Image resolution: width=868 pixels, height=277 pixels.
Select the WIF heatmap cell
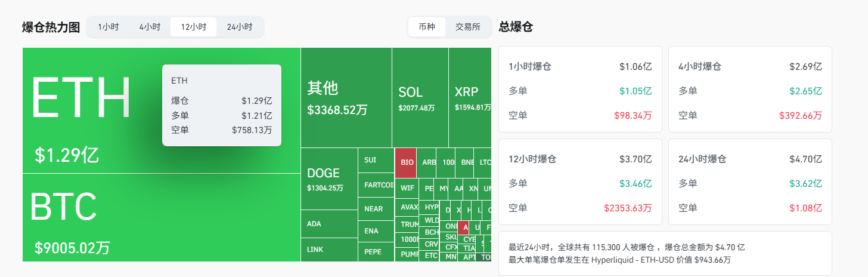tap(407, 188)
